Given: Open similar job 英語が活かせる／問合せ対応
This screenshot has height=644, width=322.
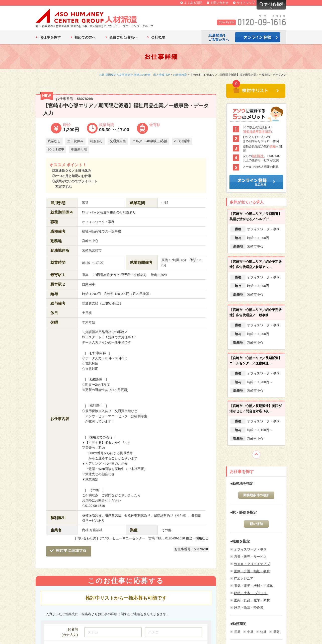Looking at the screenshot, I should coord(256,409).
